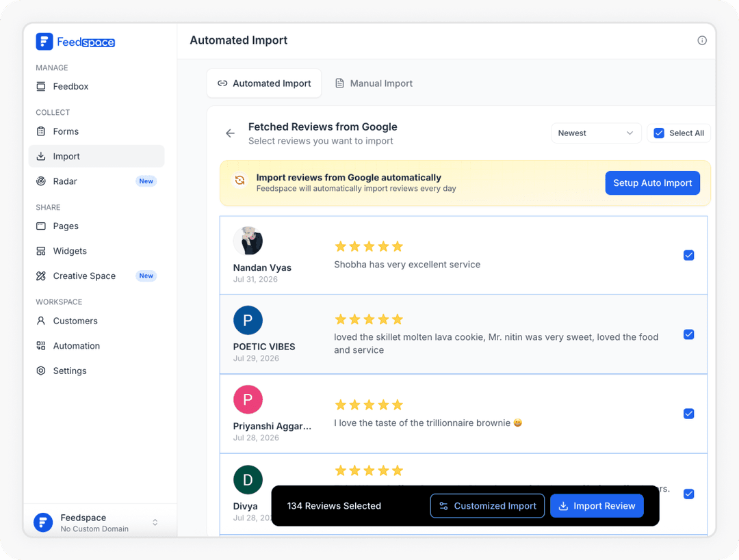This screenshot has width=739, height=560.
Task: Click Setup Auto Import button
Action: coord(652,183)
